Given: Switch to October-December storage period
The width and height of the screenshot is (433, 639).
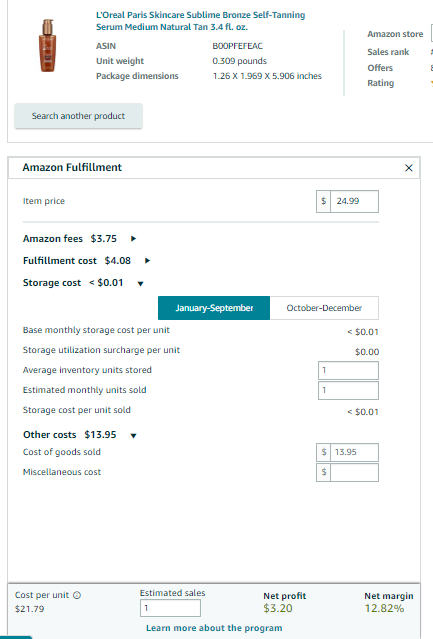Looking at the screenshot, I should click(324, 308).
